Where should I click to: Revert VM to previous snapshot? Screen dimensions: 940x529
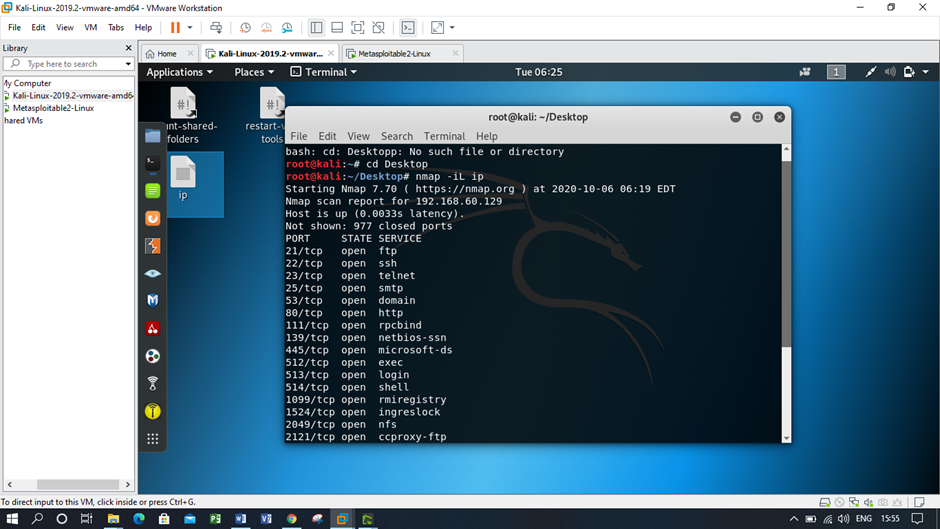click(x=266, y=28)
